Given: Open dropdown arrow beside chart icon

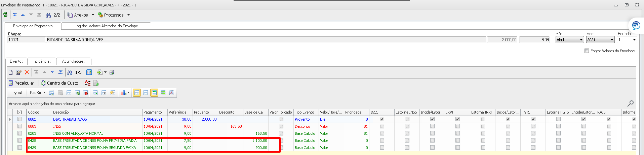Looking at the screenshot, I should (128, 93).
